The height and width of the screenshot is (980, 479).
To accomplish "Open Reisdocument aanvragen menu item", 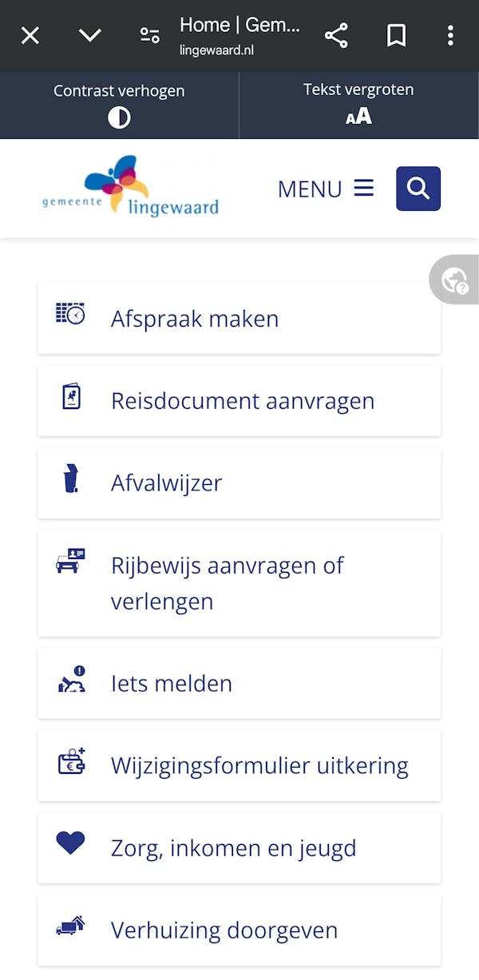I will click(243, 401).
